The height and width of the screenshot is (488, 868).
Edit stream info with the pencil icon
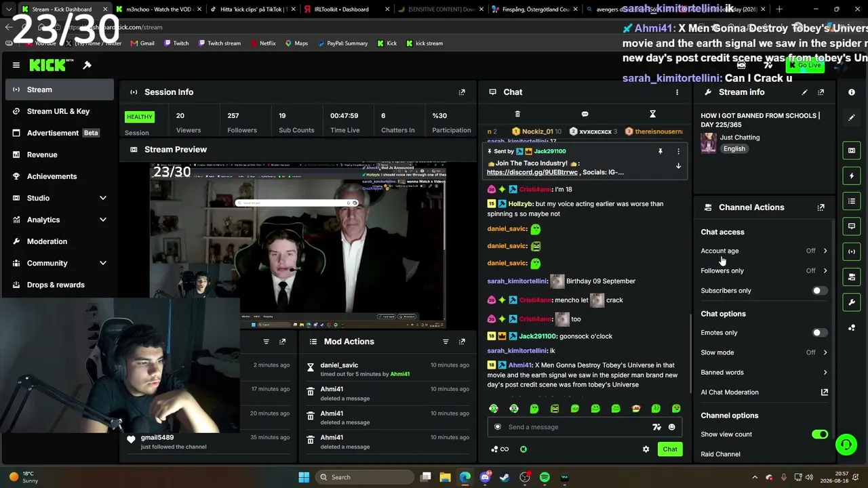(804, 92)
